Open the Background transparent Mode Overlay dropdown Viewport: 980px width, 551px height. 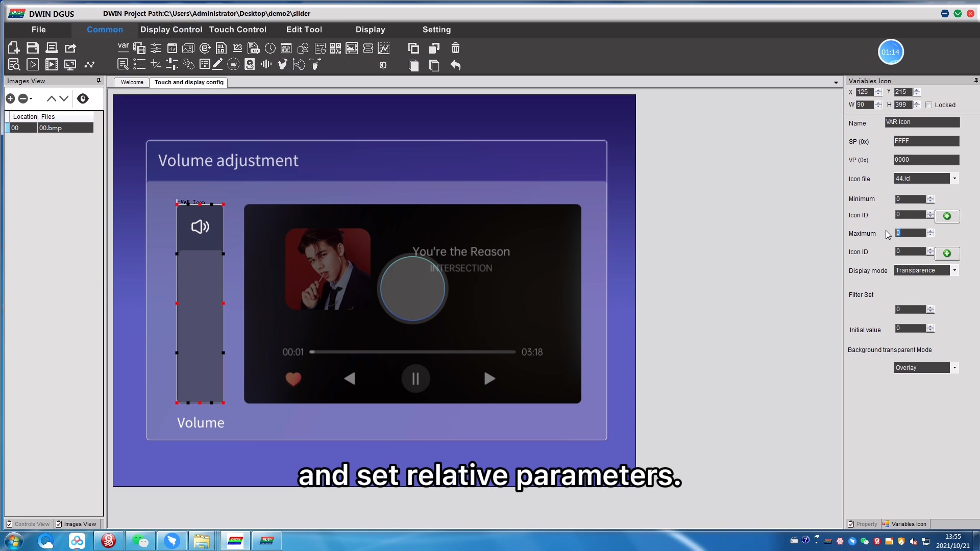coord(954,368)
